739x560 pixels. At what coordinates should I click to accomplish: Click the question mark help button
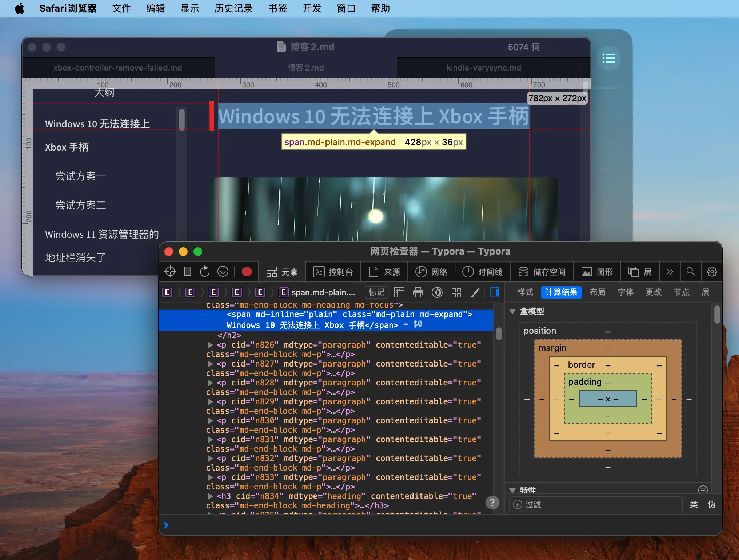click(x=492, y=503)
